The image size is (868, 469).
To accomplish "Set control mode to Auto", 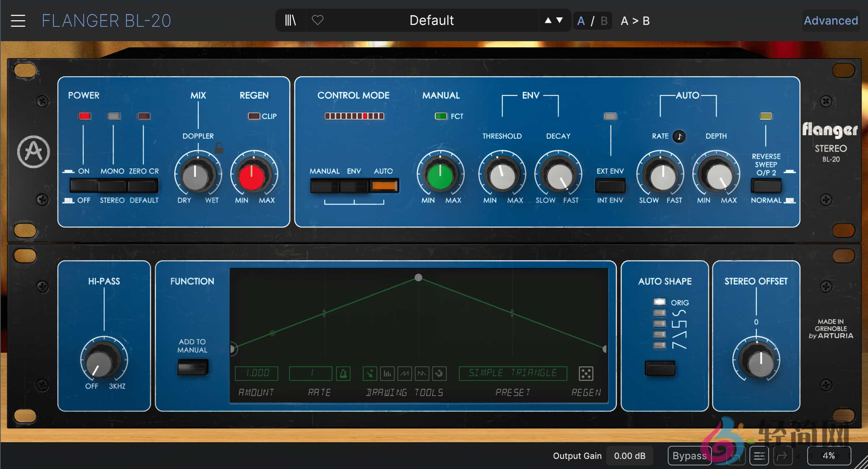I will point(384,186).
